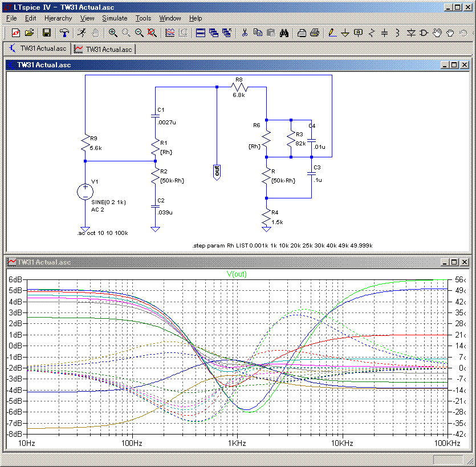Open the Component gate icon
The width and height of the screenshot is (476, 467).
(x=424, y=33)
